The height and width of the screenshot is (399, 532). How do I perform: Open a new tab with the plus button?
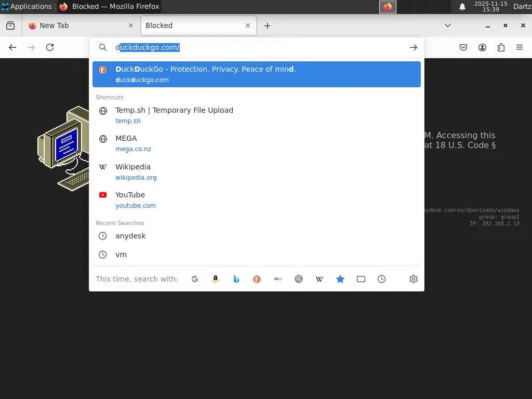pyautogui.click(x=268, y=26)
